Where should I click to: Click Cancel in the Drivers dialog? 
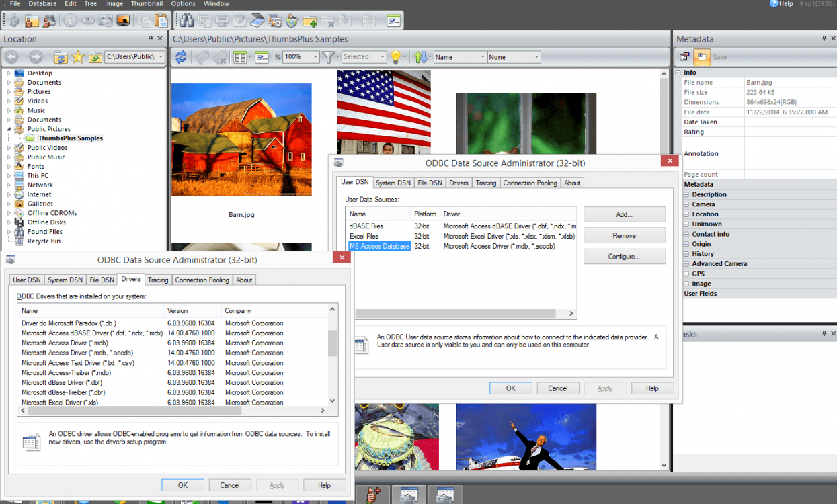(230, 485)
